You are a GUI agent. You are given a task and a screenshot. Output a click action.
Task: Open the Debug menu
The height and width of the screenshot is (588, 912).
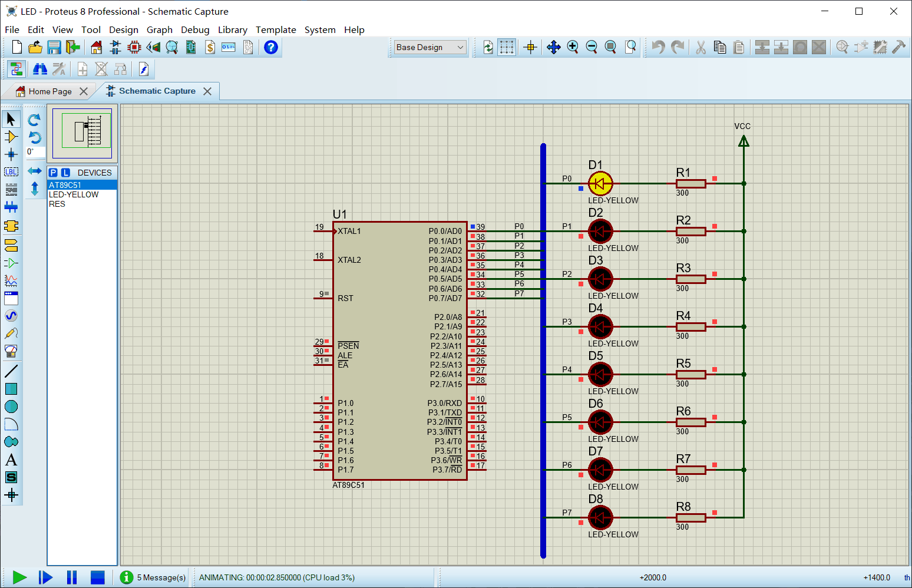click(x=195, y=29)
